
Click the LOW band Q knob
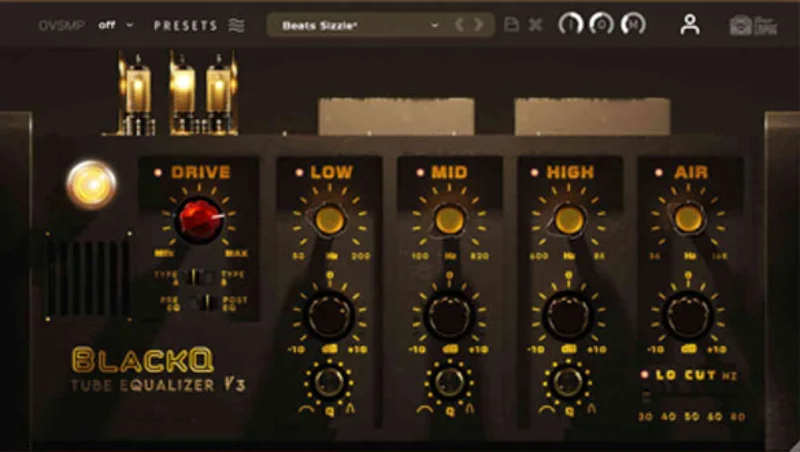329,383
